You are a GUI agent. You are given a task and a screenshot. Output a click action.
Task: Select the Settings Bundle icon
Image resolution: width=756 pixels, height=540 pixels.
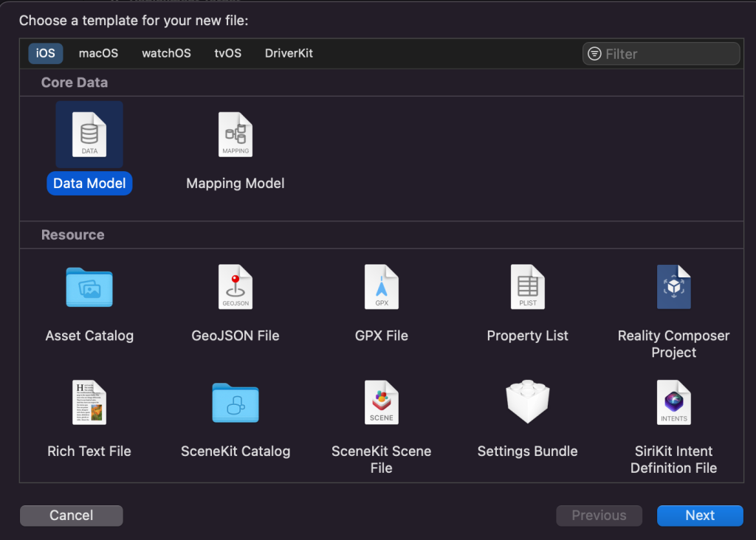527,402
